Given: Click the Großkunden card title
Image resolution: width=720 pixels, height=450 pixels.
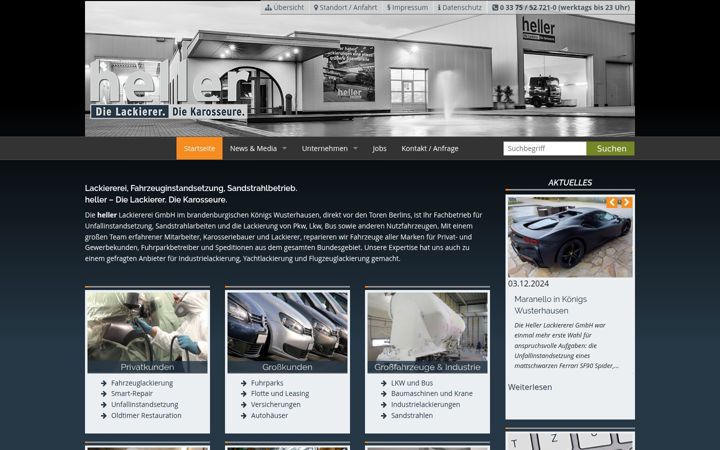Looking at the screenshot, I should pos(287,367).
